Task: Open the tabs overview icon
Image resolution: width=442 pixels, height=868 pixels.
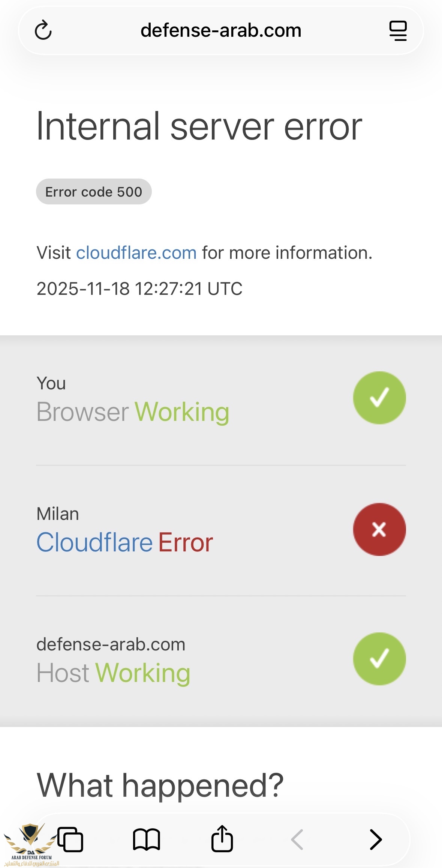Action: point(70,839)
